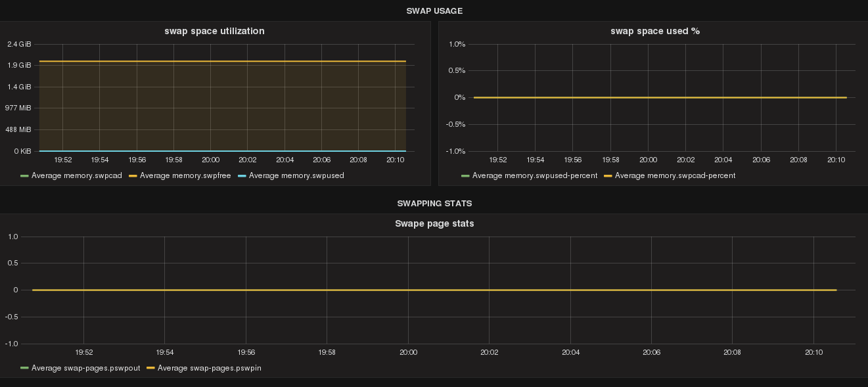Viewport: 868px width, 387px height.
Task: Click the 977 MiB y-axis label
Action: point(19,108)
